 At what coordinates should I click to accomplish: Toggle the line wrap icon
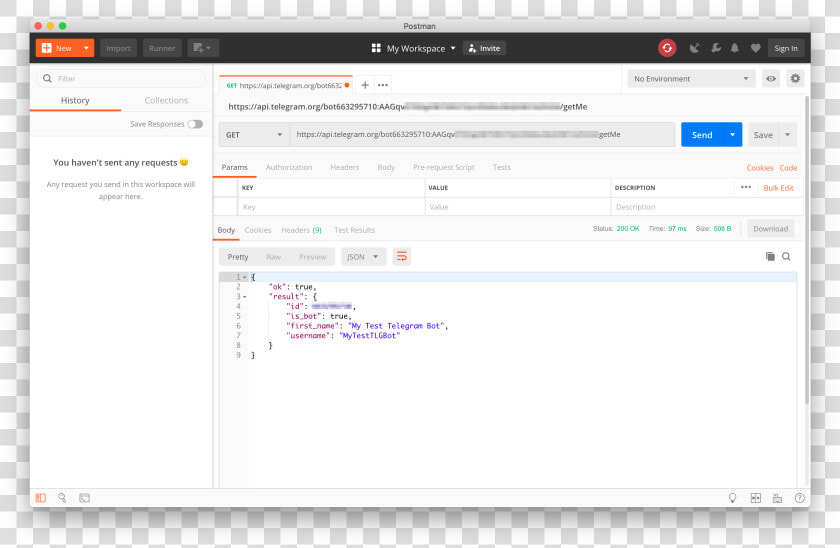click(x=402, y=257)
